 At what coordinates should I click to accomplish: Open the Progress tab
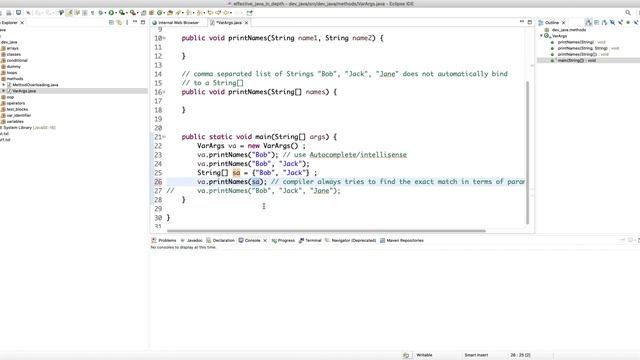[283, 240]
